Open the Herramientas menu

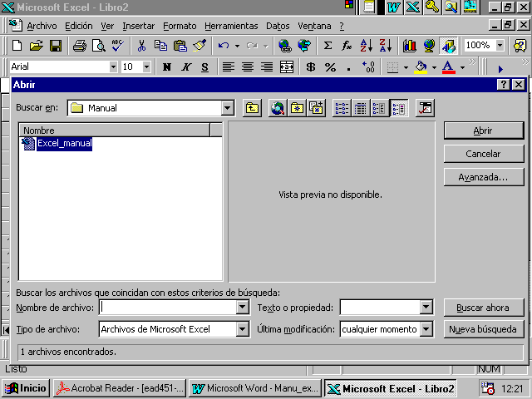pyautogui.click(x=231, y=26)
